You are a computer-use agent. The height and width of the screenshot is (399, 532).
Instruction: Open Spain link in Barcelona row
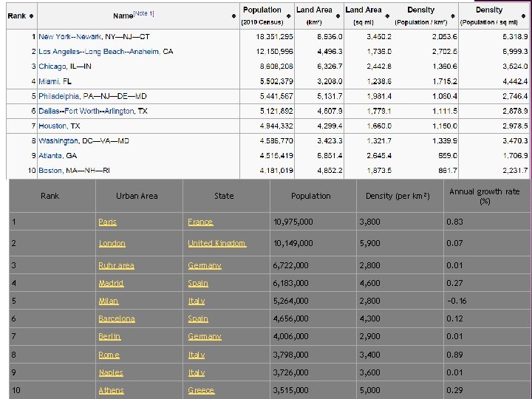[x=198, y=319]
